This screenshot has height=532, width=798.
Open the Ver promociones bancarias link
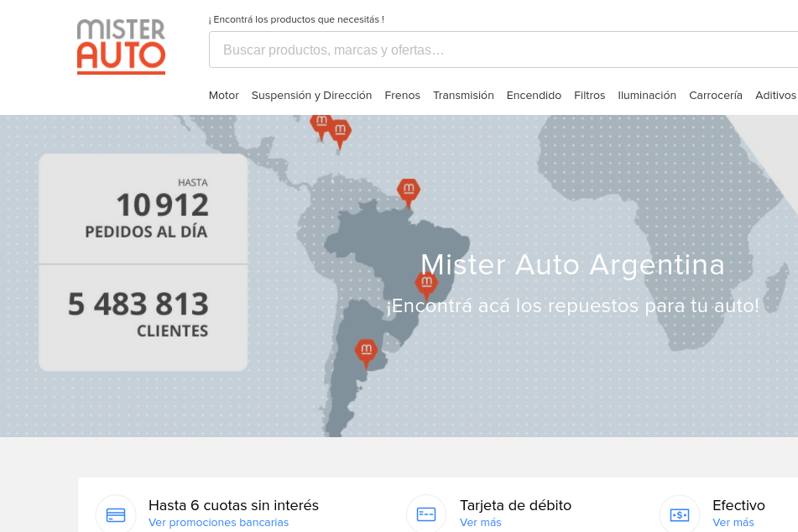click(x=218, y=523)
